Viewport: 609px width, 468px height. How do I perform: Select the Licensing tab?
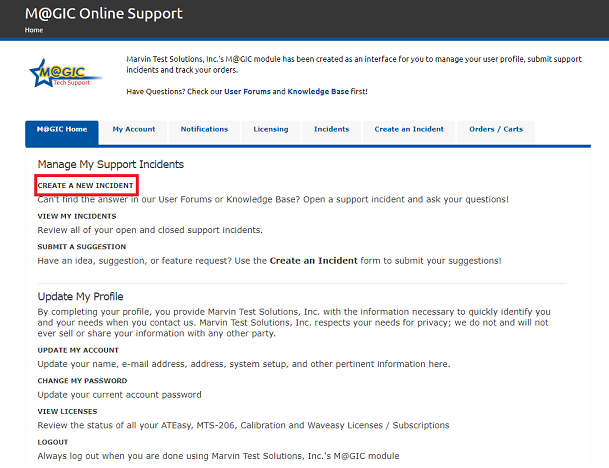point(271,133)
